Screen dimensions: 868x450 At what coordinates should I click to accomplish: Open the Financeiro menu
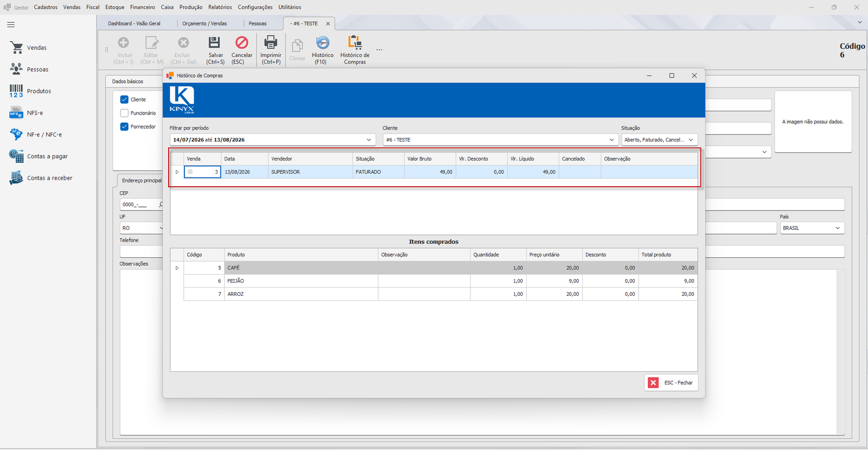(142, 7)
